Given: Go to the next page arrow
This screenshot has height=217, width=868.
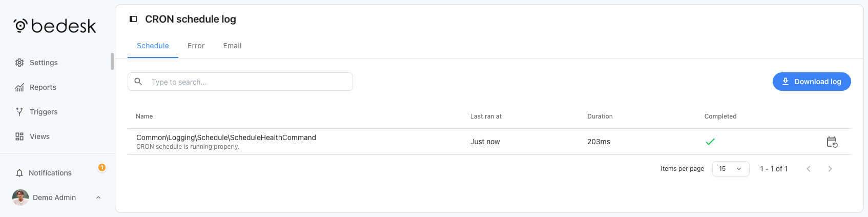Looking at the screenshot, I should (830, 169).
